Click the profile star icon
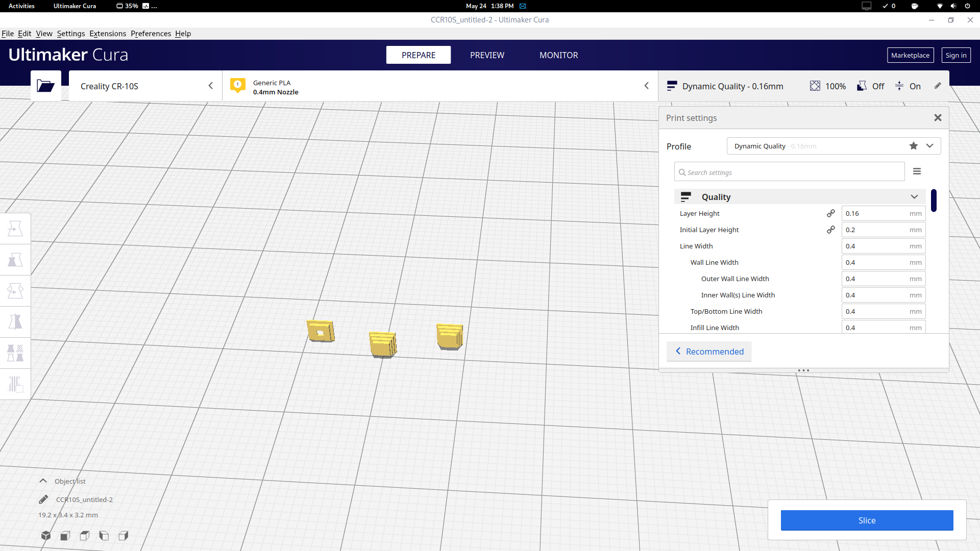Viewport: 980px width, 551px height. click(x=914, y=146)
